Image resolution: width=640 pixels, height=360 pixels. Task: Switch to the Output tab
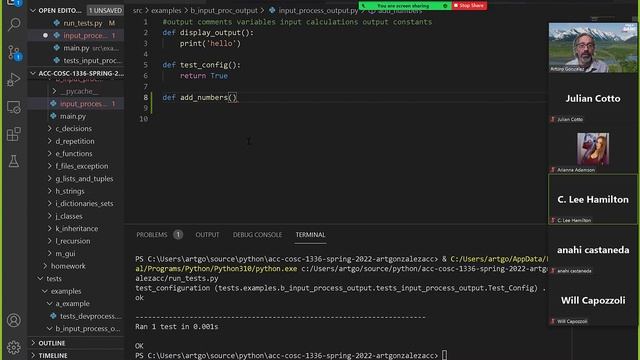207,235
